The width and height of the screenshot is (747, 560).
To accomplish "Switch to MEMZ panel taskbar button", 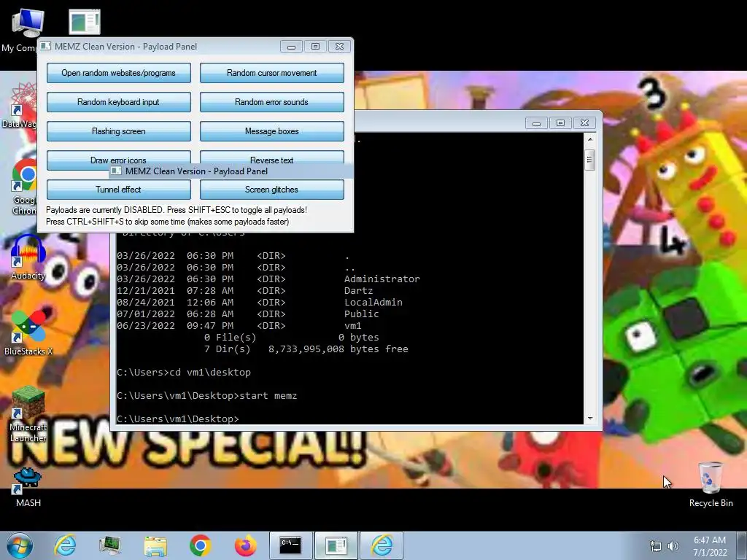I will (x=336, y=545).
